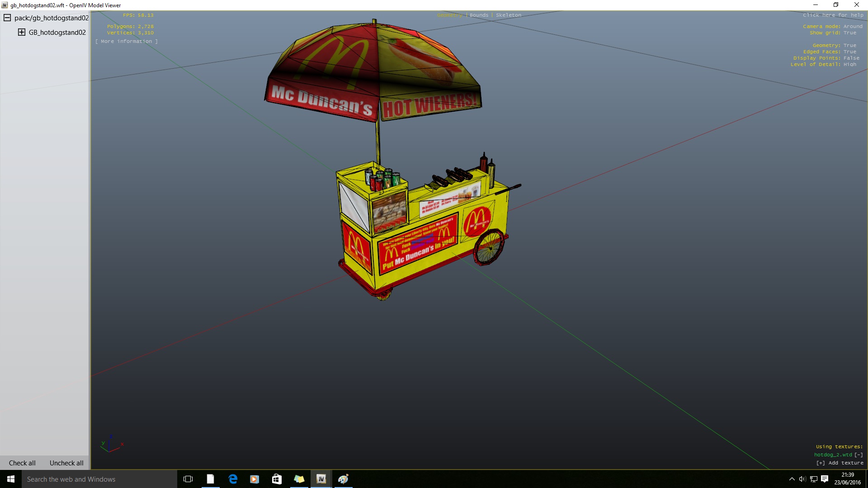The height and width of the screenshot is (488, 868).
Task: Click the XYZ axis gizmo
Action: (112, 444)
